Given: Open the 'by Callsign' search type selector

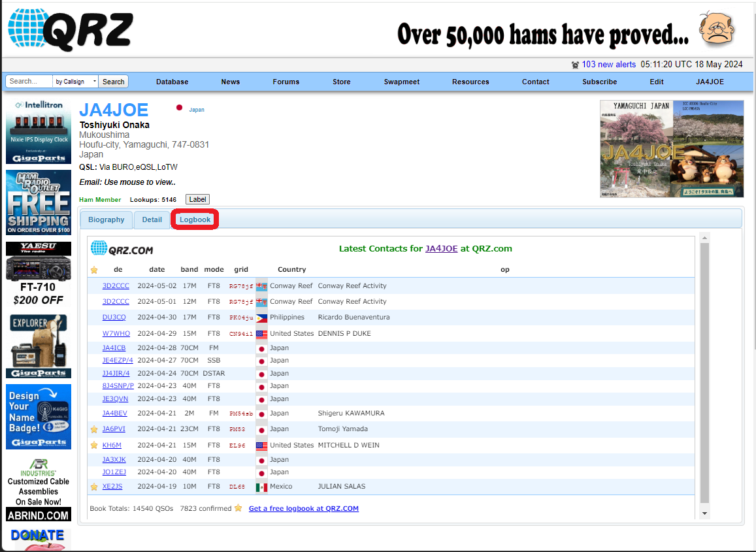Looking at the screenshot, I should pyautogui.click(x=74, y=81).
